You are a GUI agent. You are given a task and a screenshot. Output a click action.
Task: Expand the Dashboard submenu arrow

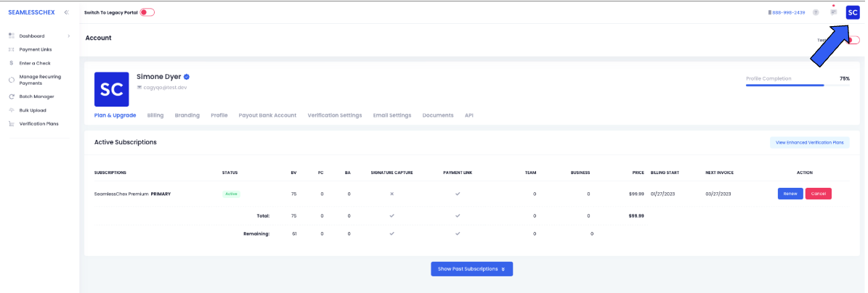69,36
